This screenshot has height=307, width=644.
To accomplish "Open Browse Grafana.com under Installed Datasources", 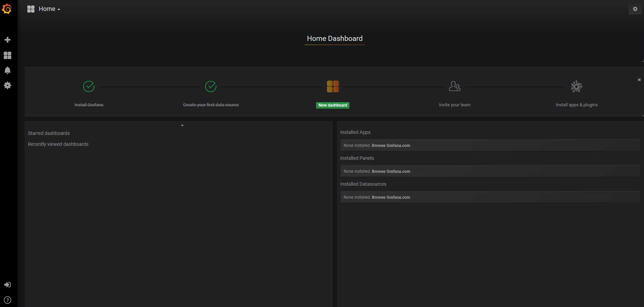I will 391,197.
